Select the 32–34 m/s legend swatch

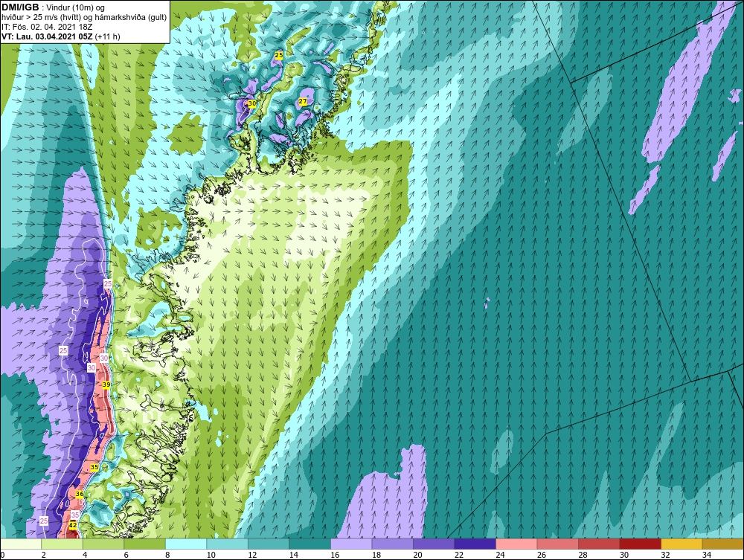click(682, 544)
